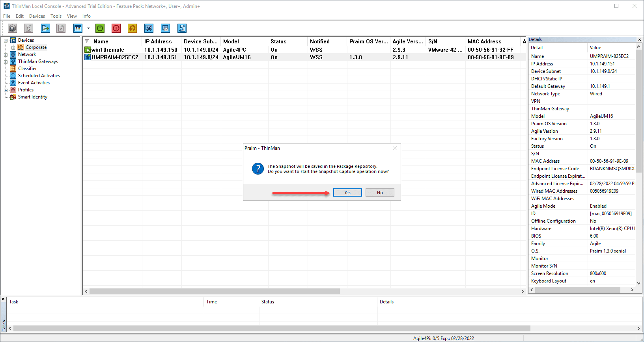Open the Info menu
This screenshot has width=644, height=342.
(x=86, y=16)
